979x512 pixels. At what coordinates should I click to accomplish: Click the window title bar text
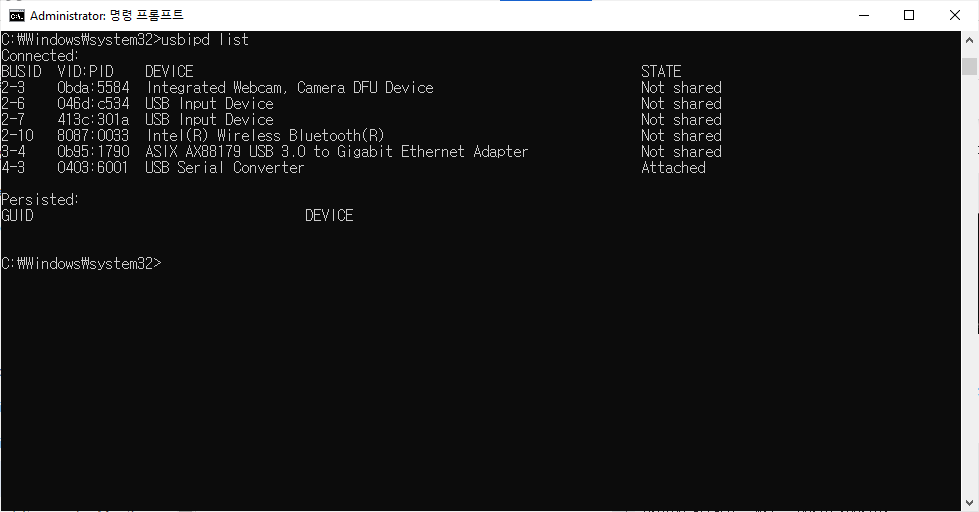pos(107,16)
